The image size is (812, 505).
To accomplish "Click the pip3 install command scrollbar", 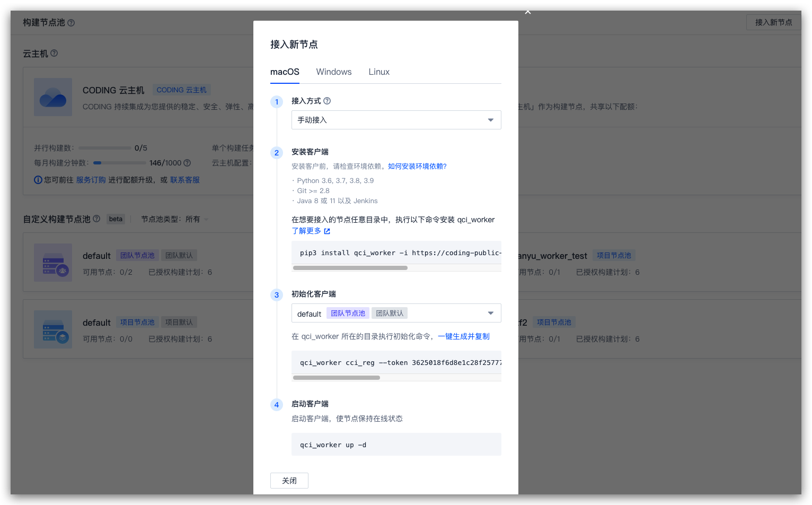I will tap(350, 268).
